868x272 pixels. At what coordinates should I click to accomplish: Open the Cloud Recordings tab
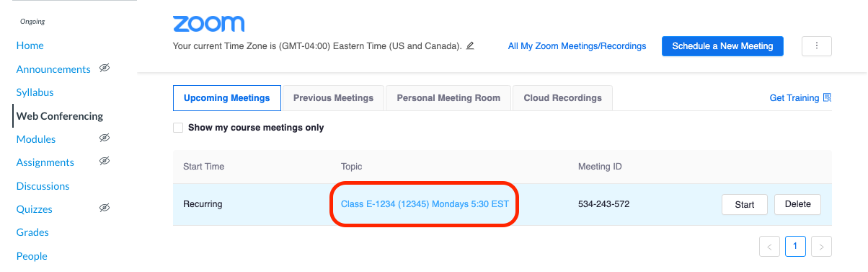562,98
